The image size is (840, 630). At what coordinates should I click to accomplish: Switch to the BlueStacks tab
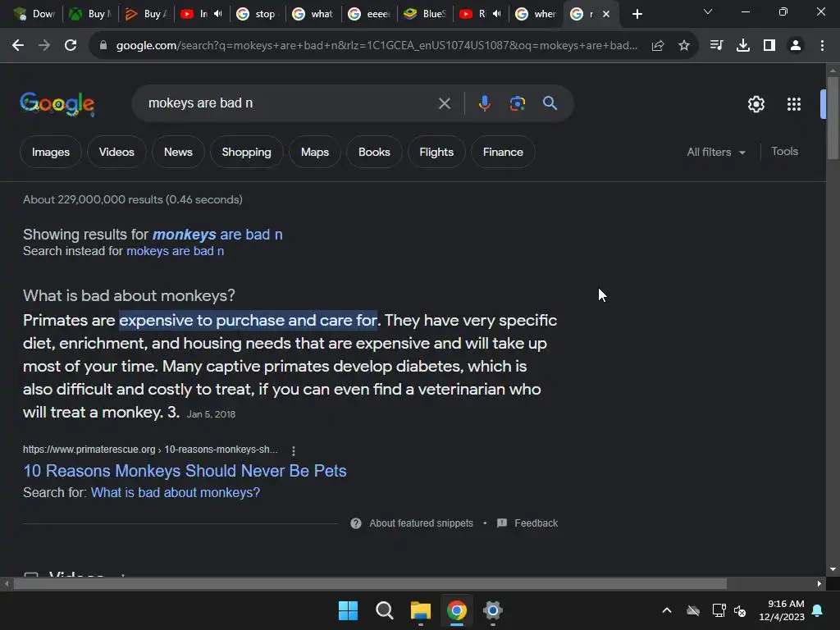coord(426,14)
